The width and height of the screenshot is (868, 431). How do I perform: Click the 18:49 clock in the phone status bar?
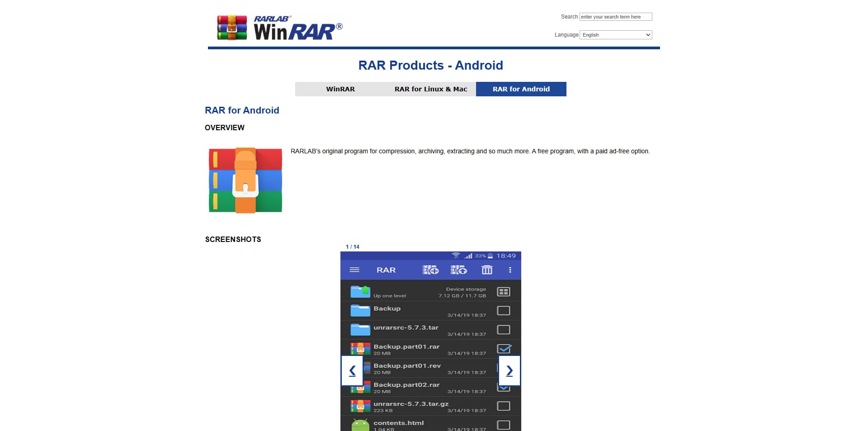[x=506, y=256]
